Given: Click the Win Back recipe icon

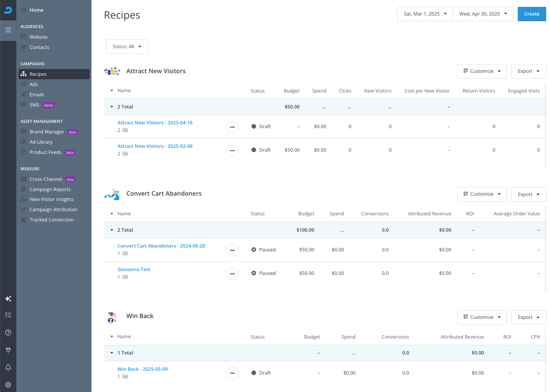Looking at the screenshot, I should pyautogui.click(x=112, y=317).
